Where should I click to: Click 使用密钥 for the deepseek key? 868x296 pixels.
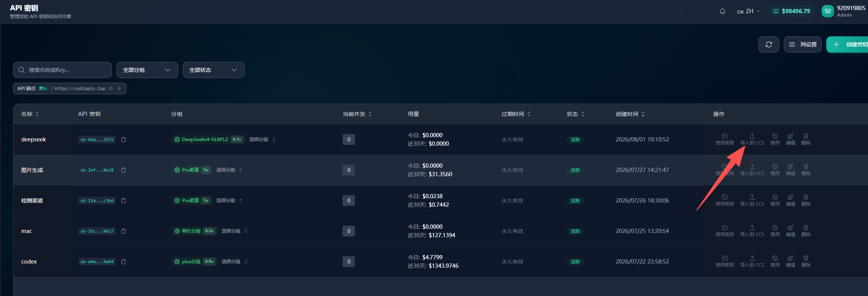point(725,139)
